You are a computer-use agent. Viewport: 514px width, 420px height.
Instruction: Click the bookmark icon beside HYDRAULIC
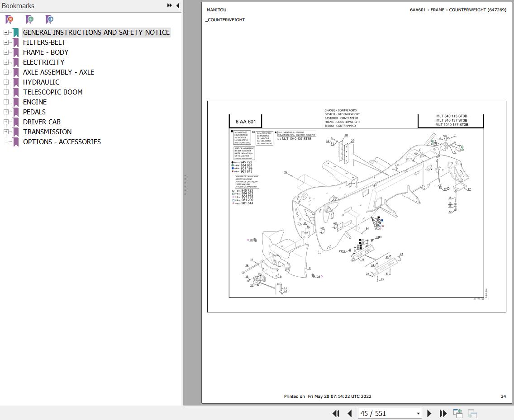point(16,82)
